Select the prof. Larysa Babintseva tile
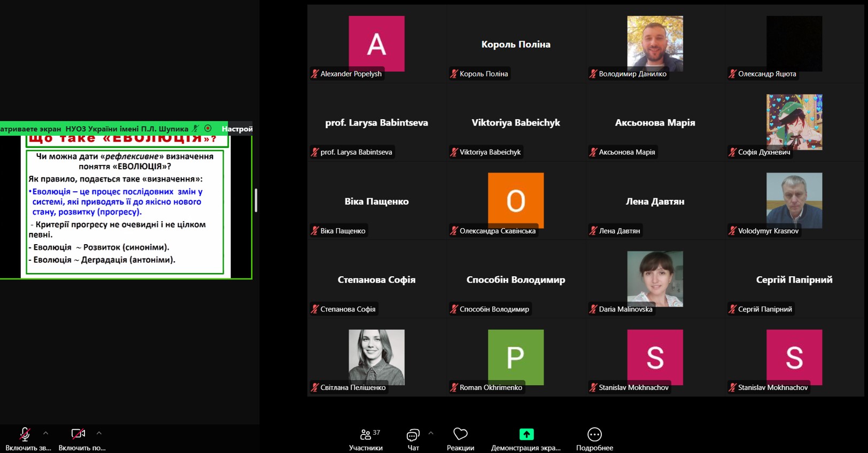Screen dimensions: 868x453 [x=376, y=123]
